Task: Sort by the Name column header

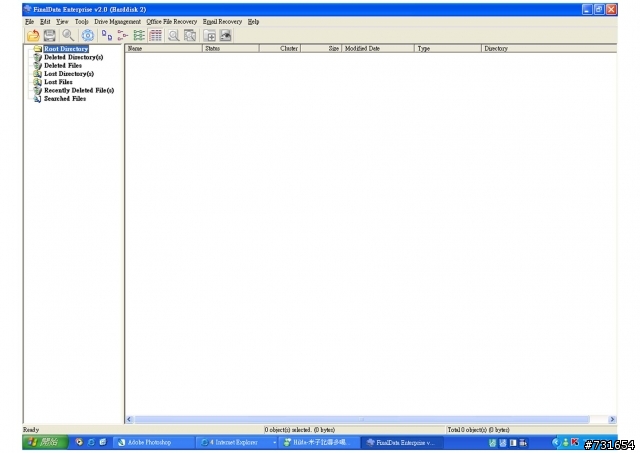Action: [164, 48]
